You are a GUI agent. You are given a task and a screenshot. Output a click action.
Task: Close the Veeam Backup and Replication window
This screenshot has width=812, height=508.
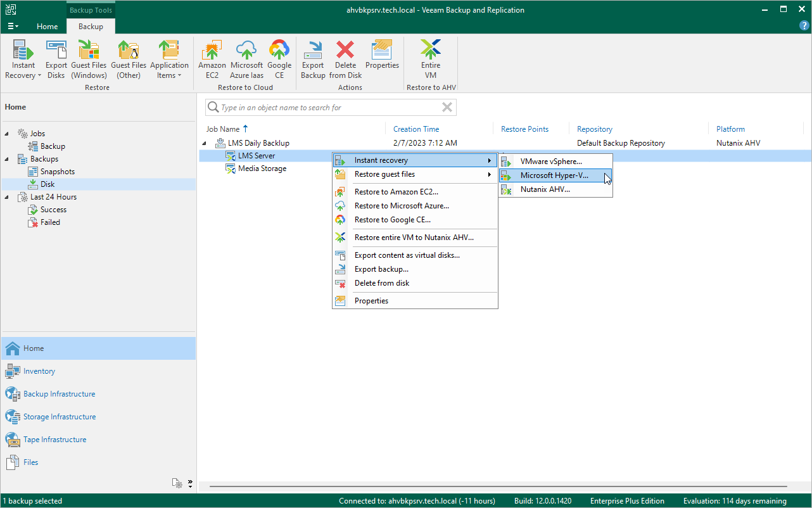(801, 10)
